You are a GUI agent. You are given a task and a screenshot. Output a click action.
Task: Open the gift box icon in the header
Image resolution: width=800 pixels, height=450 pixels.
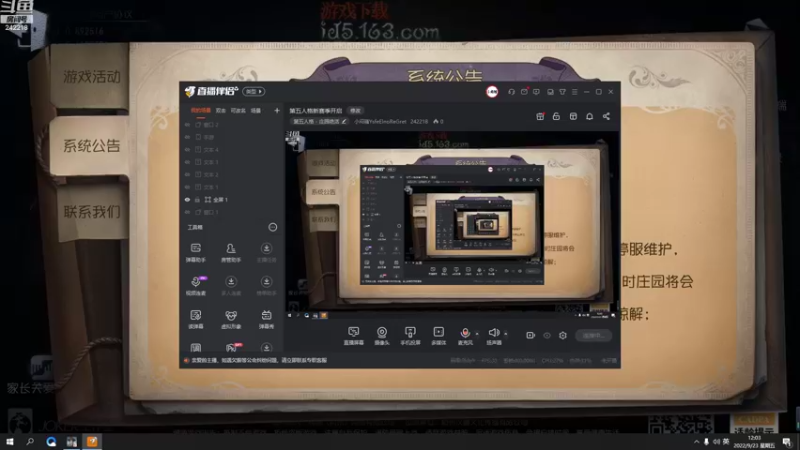[x=540, y=116]
